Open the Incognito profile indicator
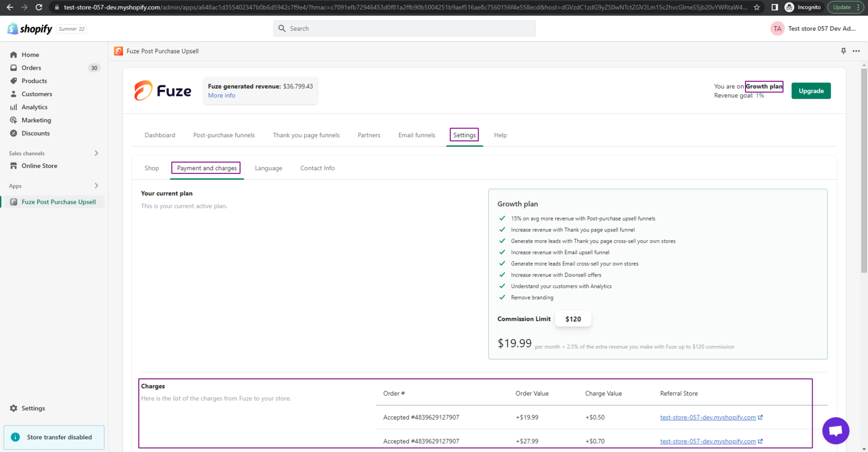Viewport: 868px width, 452px height. [x=803, y=7]
